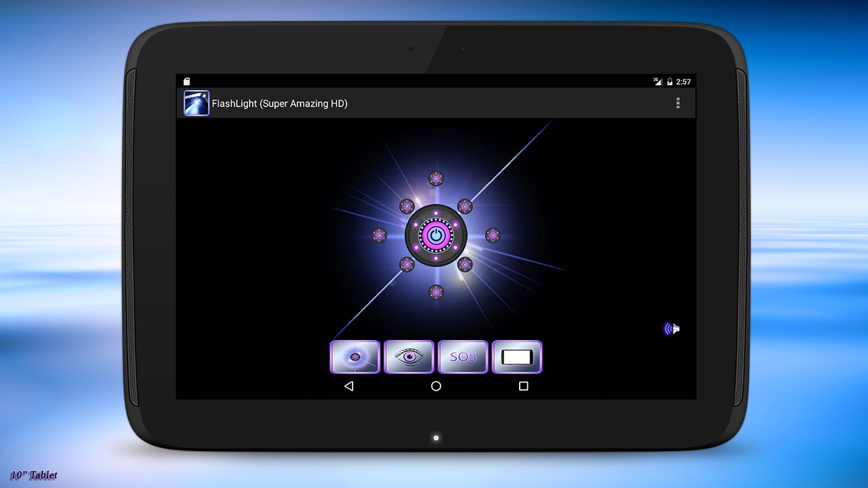Click the FlashLight app icon in title bar

pos(196,103)
